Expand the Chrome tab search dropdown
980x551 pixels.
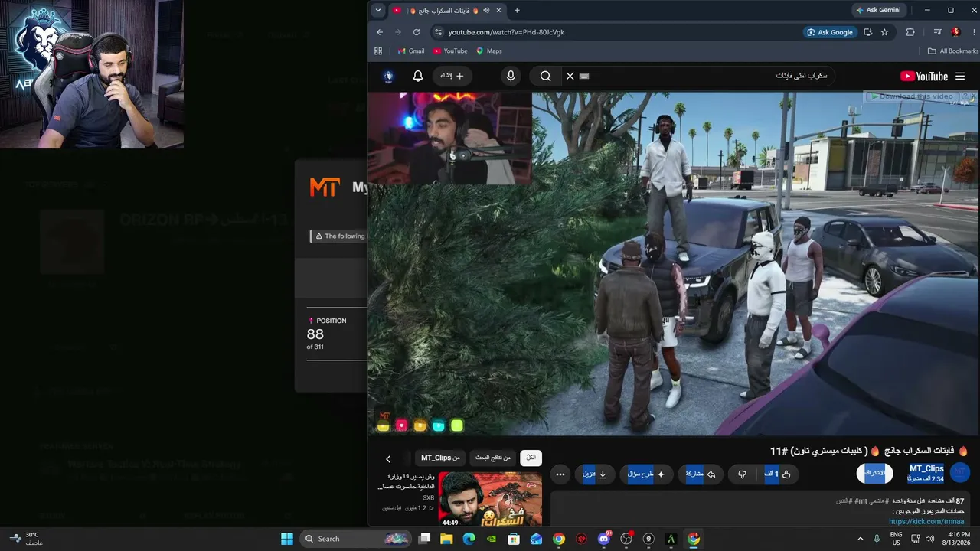pyautogui.click(x=377, y=10)
